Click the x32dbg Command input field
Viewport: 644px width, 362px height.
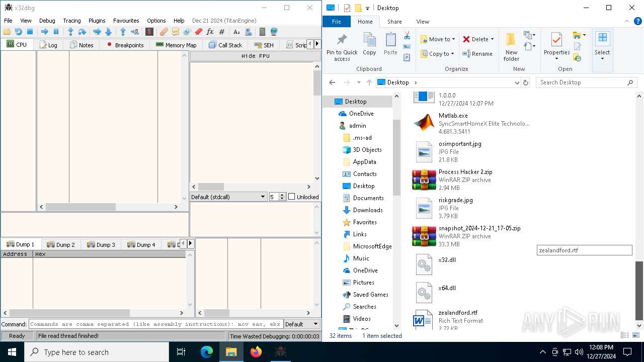[x=156, y=324]
